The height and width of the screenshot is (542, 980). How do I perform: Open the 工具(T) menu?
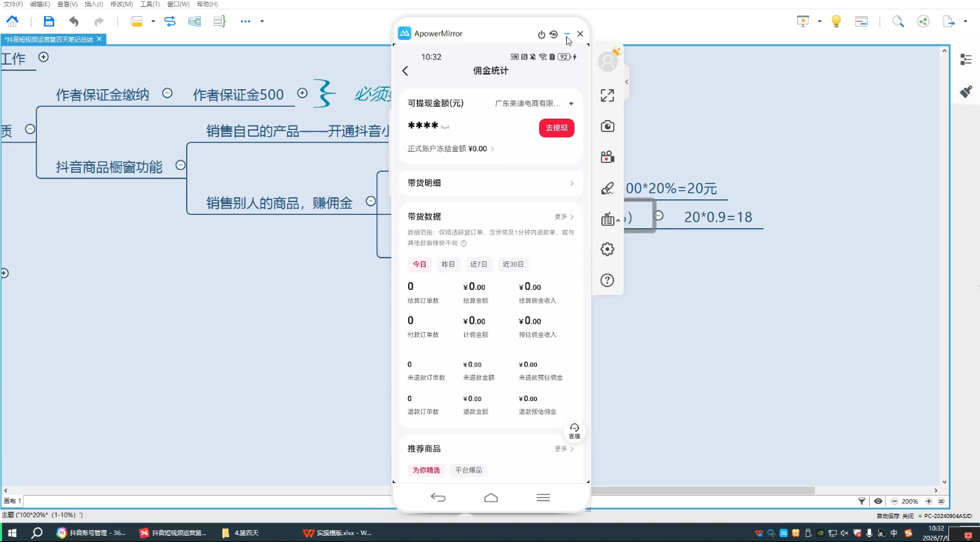pyautogui.click(x=150, y=4)
